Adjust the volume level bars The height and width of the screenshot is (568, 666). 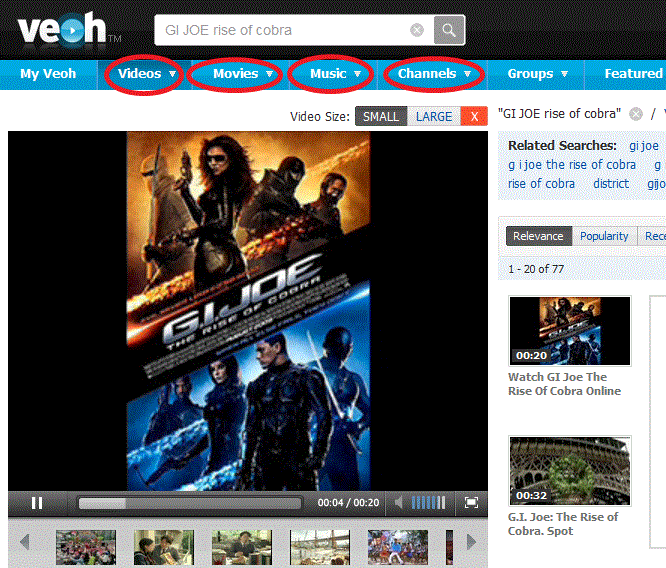click(x=428, y=503)
